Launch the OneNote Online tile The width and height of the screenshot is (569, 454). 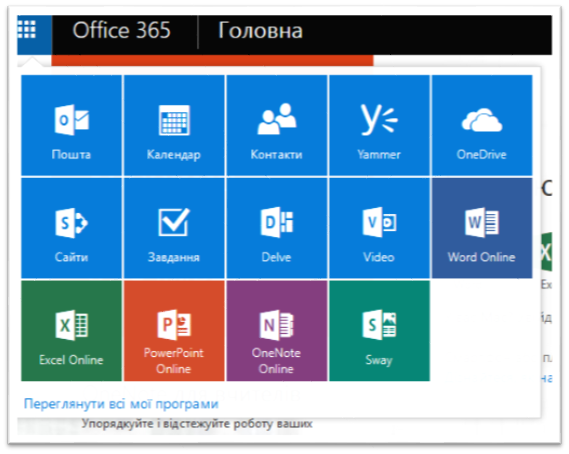coord(277,331)
